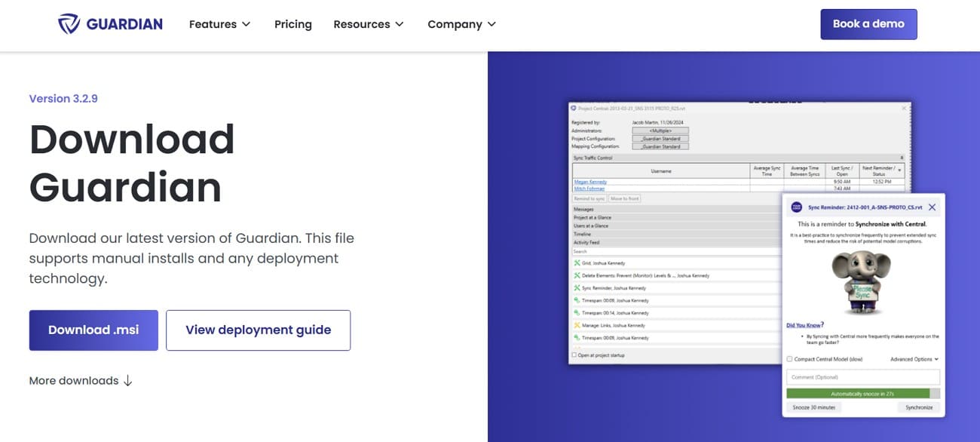Click the Guardian shield logo

69,24
